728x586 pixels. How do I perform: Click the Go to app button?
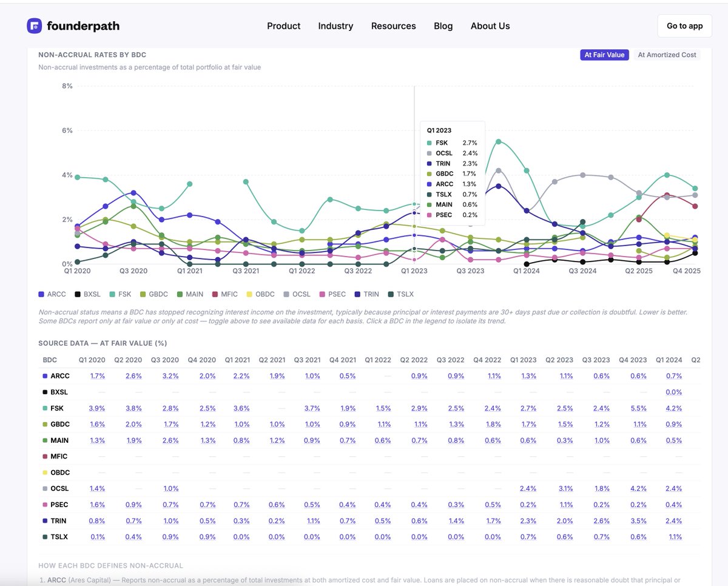coord(684,26)
